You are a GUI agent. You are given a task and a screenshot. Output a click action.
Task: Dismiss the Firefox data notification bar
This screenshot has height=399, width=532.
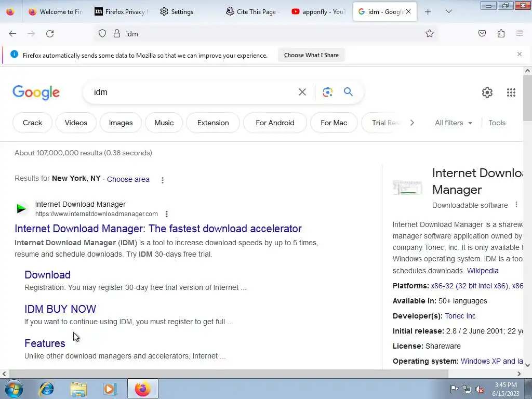pos(520,54)
